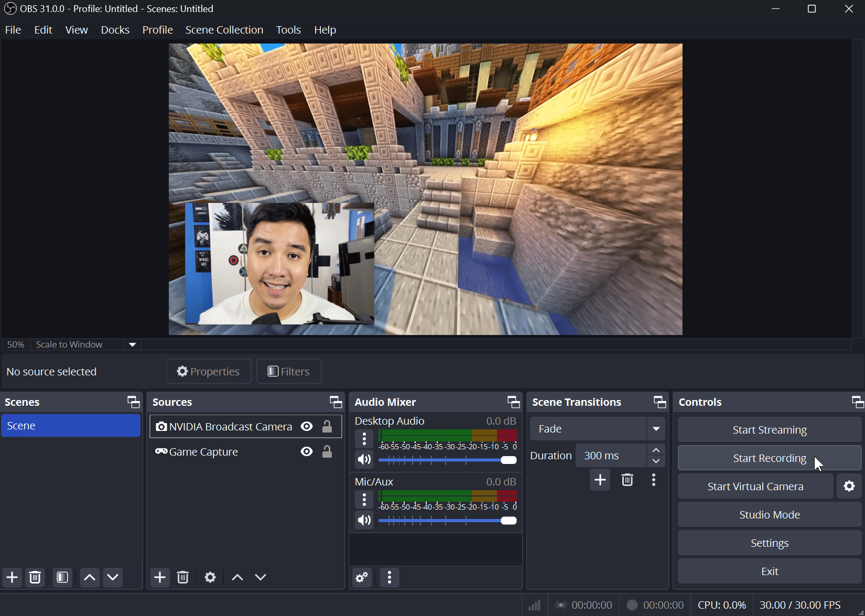Open source properties gear in Sources panel
This screenshot has width=865, height=616.
point(210,577)
